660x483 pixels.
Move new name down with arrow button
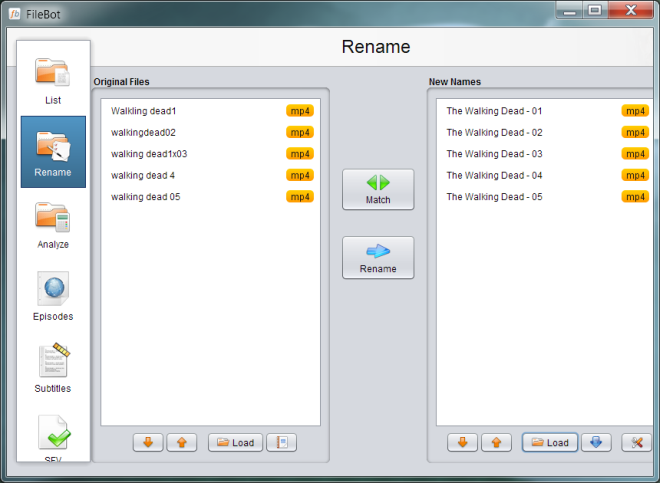point(461,442)
